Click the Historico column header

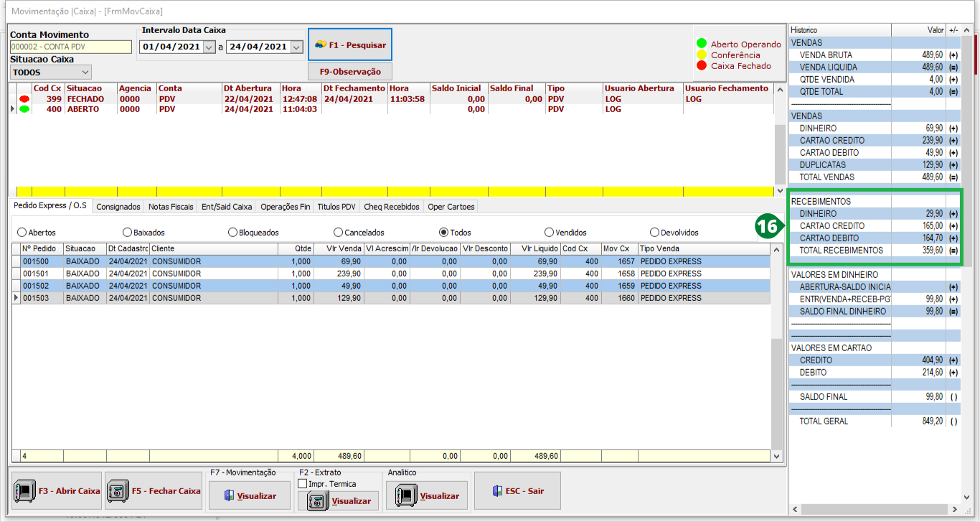tap(840, 30)
